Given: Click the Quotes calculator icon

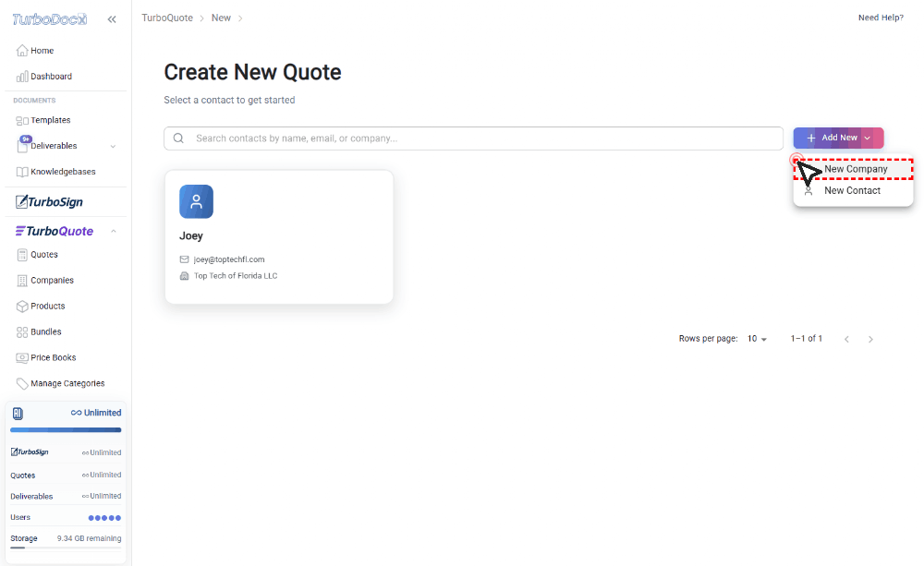Looking at the screenshot, I should tap(22, 255).
